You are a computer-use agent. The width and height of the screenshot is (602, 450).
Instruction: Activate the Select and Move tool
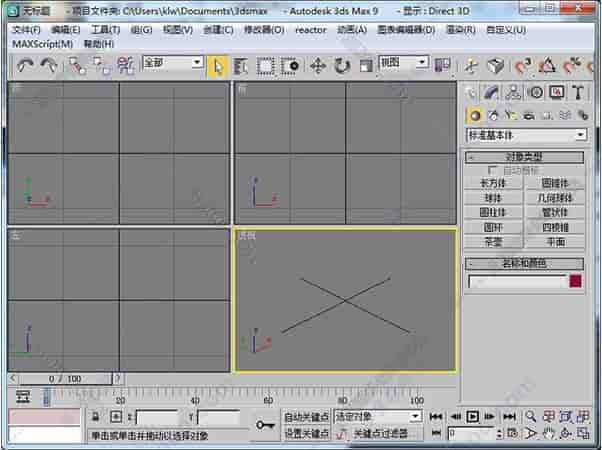[318, 65]
